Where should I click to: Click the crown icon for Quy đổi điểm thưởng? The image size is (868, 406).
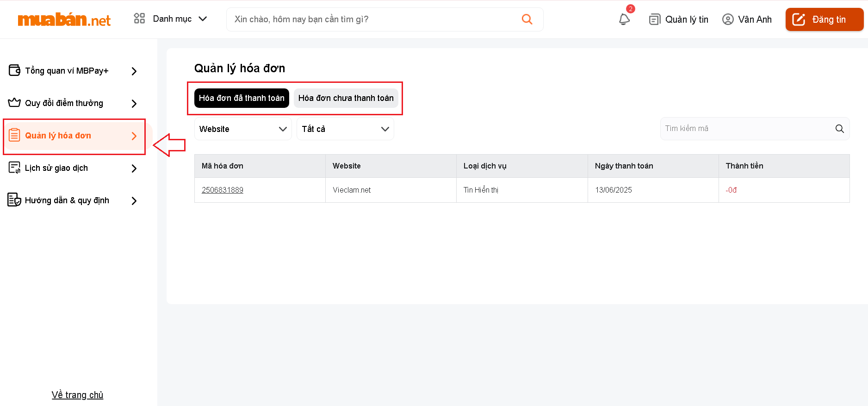pos(14,103)
